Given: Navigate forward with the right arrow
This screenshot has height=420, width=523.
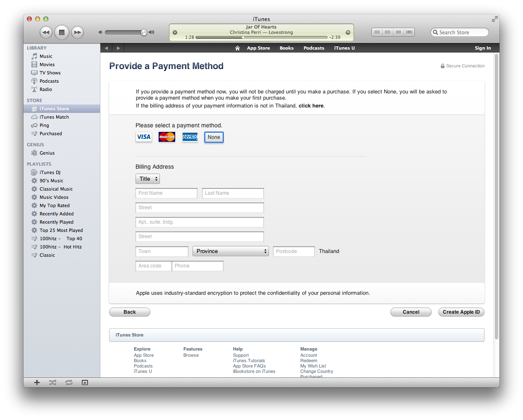Looking at the screenshot, I should coord(119,48).
